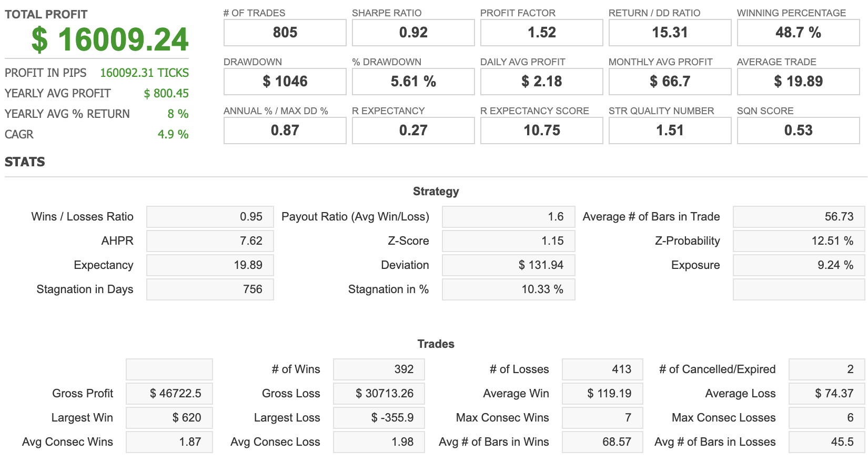Click the Drawdown value $ 1046
The width and height of the screenshot is (868, 461).
pyautogui.click(x=285, y=82)
